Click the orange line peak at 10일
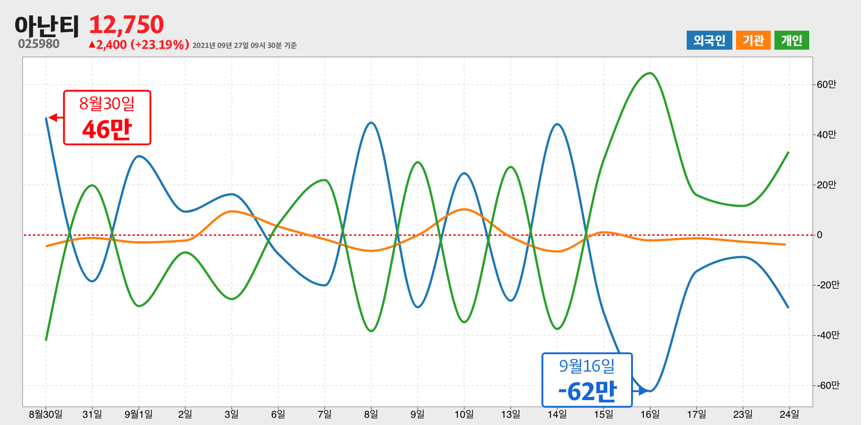Image resolution: width=868 pixels, height=425 pixels. coord(464,209)
